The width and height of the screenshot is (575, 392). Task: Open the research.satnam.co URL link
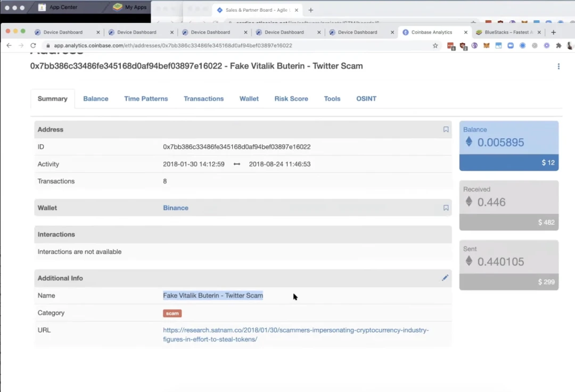click(x=295, y=335)
